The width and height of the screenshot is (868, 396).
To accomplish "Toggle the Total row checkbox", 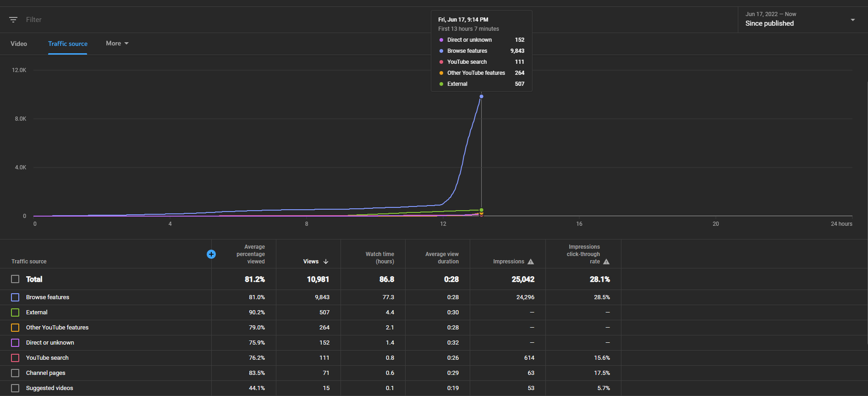I will tap(15, 279).
